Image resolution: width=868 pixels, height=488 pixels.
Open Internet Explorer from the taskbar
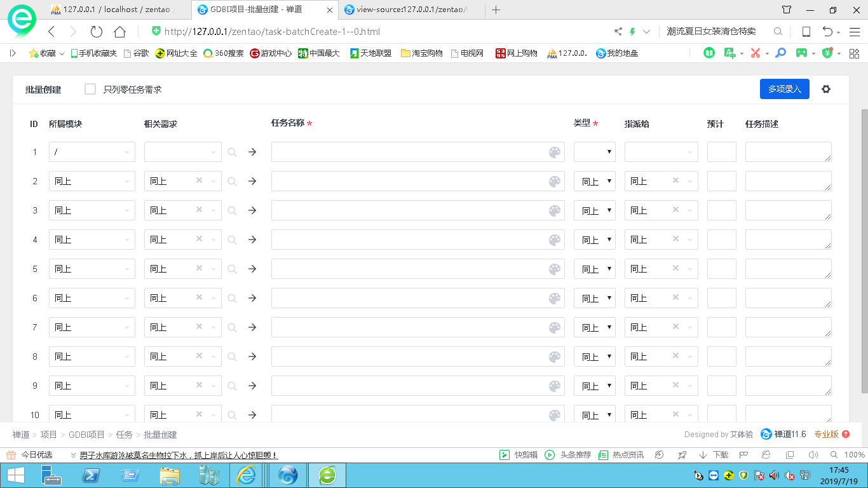246,475
